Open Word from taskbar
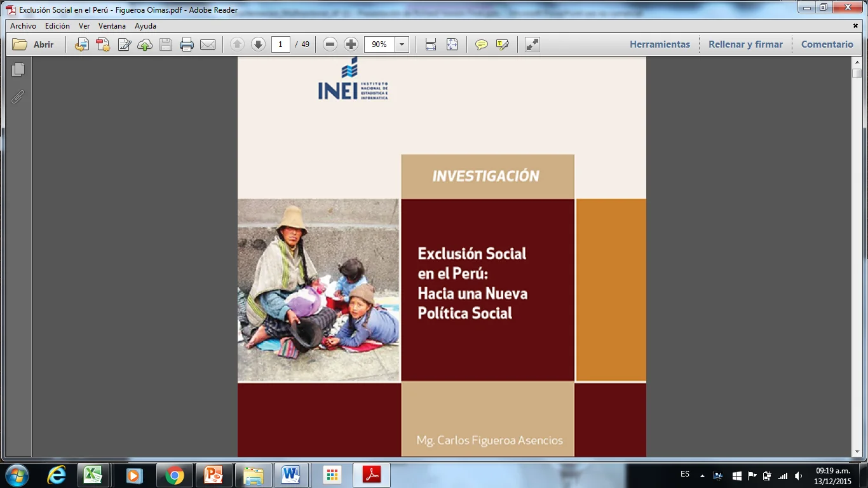Viewport: 868px width, 488px height. point(291,475)
